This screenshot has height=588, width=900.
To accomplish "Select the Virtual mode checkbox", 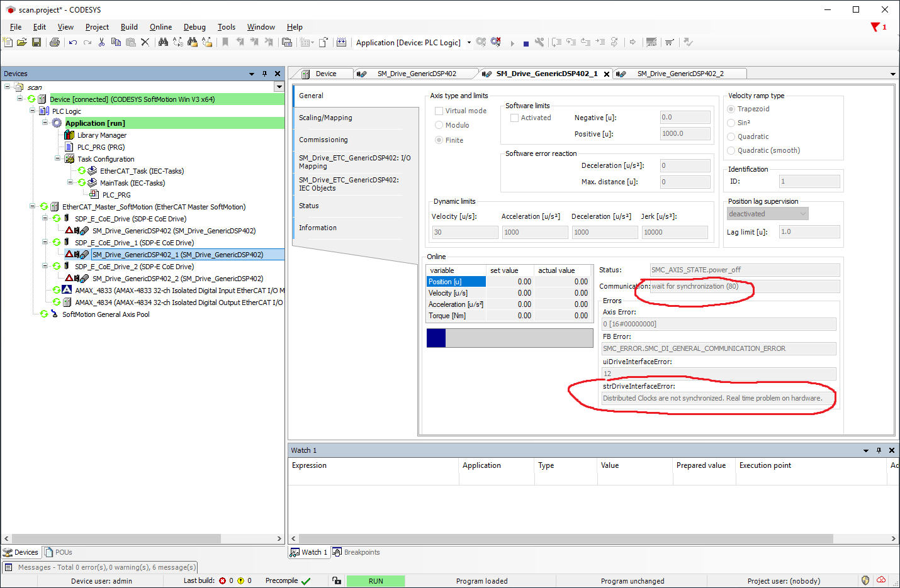I will coord(439,111).
